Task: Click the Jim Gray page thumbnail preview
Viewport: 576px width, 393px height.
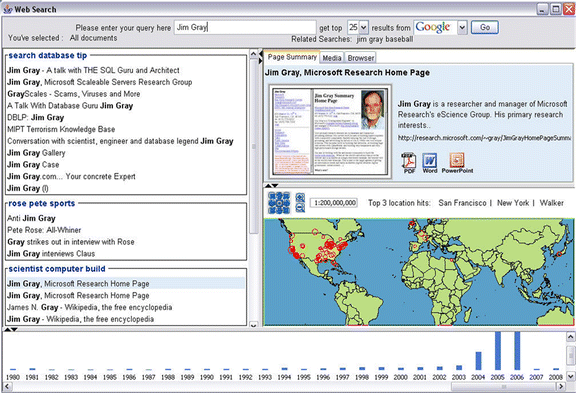Action: 330,131
